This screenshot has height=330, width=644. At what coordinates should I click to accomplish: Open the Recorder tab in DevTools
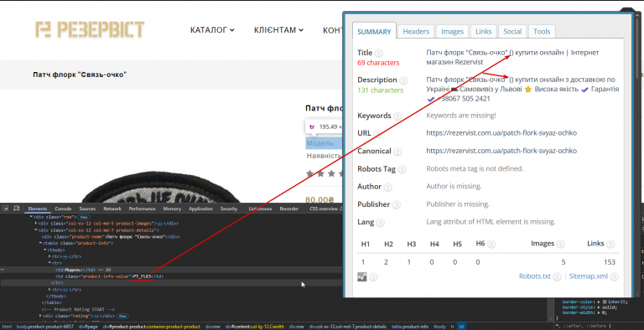288,209
